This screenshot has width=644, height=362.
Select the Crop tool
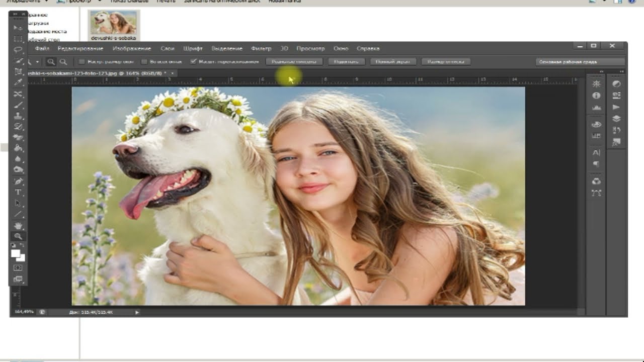tap(18, 72)
